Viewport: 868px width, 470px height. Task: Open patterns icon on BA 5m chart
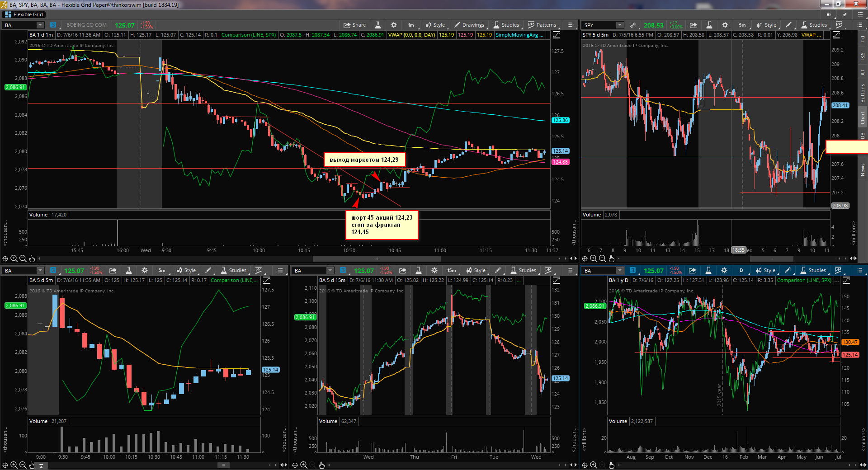point(259,270)
